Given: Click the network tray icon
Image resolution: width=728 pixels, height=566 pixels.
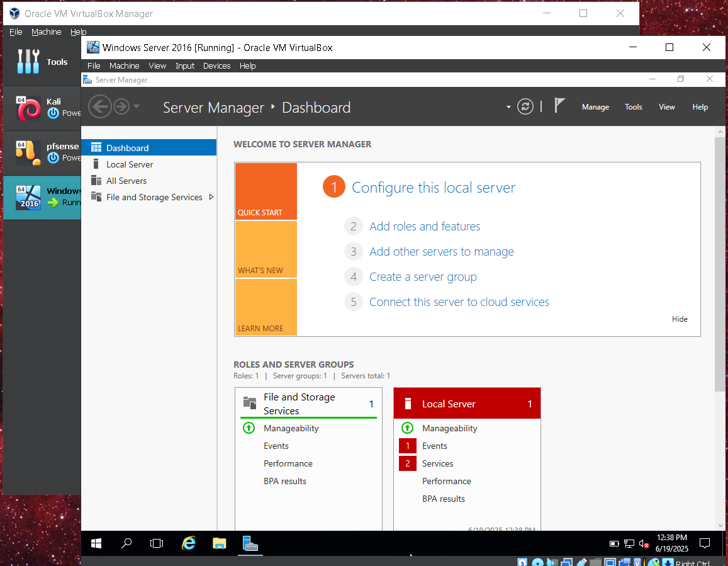Looking at the screenshot, I should pos(629,543).
